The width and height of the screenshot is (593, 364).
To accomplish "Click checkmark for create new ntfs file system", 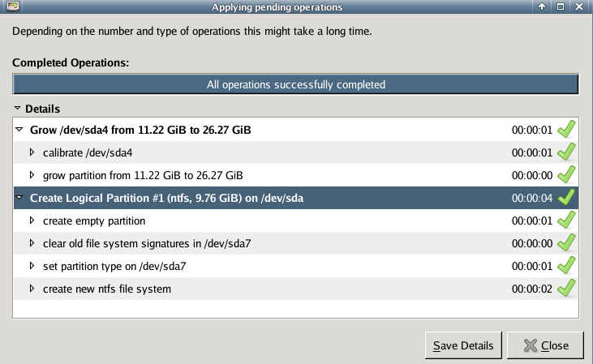I will 566,288.
